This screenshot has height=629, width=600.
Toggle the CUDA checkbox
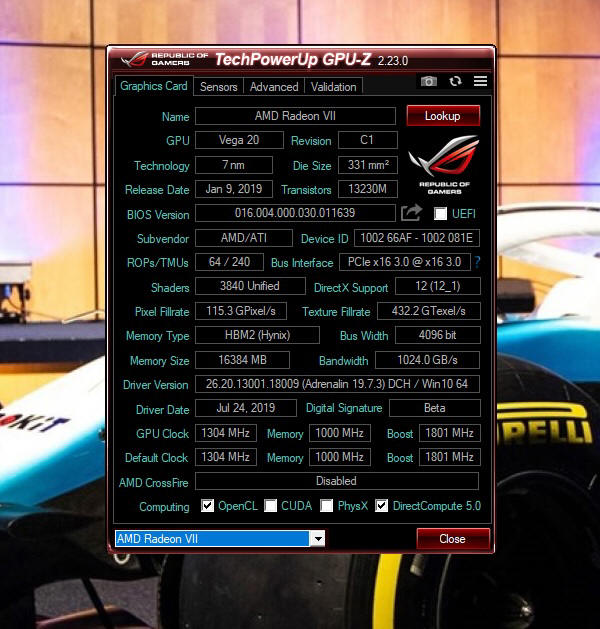(271, 506)
